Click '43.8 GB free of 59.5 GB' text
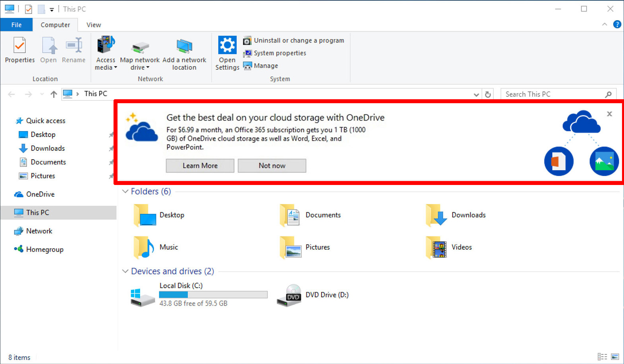The height and width of the screenshot is (364, 624). tap(193, 303)
